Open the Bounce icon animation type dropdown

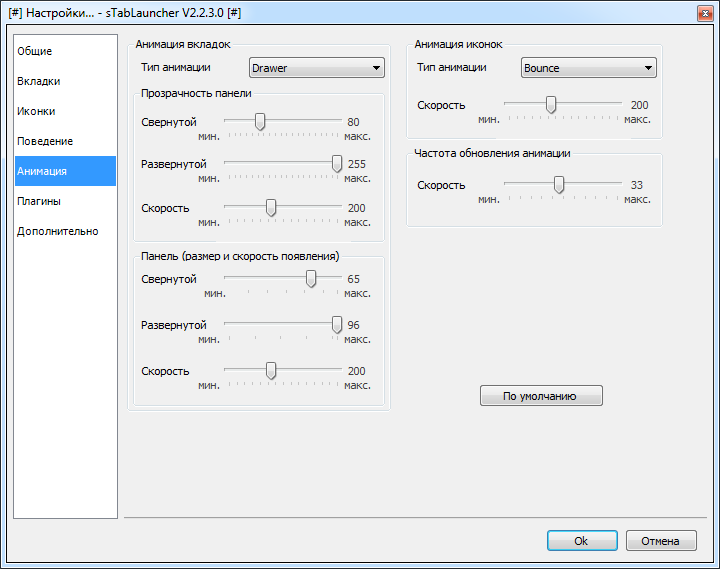click(588, 68)
